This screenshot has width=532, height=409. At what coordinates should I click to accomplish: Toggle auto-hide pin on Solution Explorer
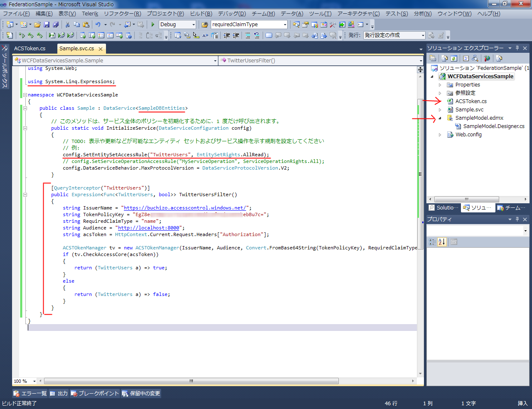(x=517, y=48)
